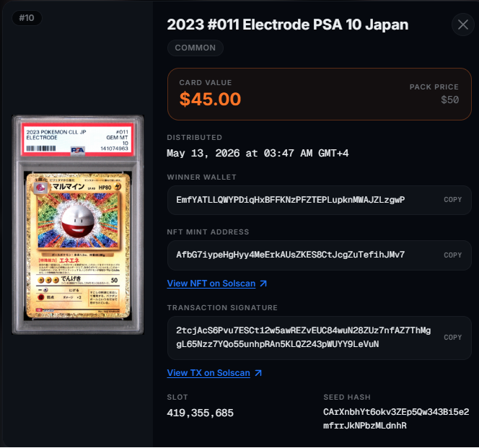
Task: Copy the NFT mint address
Action: (452, 255)
